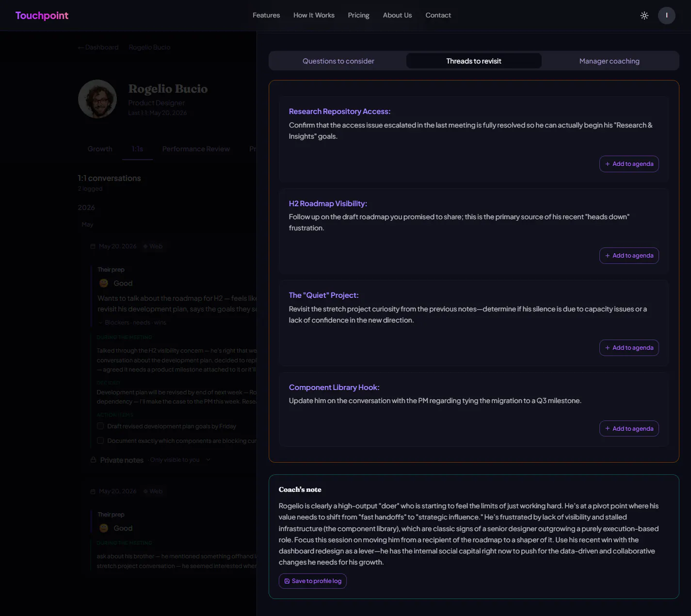The image size is (691, 616).
Task: Open the Features nav link
Action: coord(266,16)
